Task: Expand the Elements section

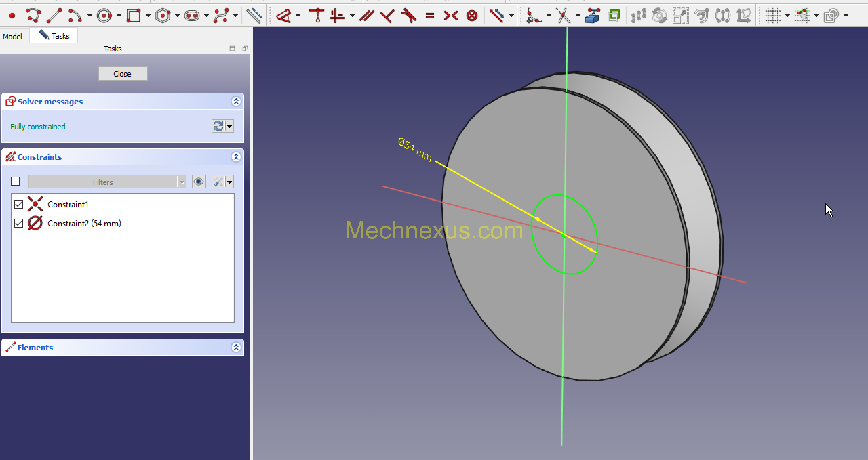Action: pos(236,348)
